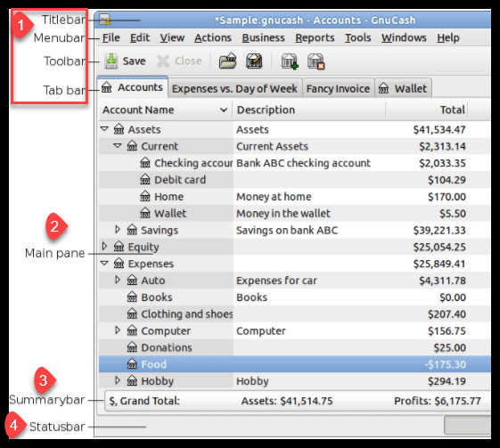The height and width of the screenshot is (448, 500).
Task: Click the bank icon beside highlighted Food account
Action: pyautogui.click(x=132, y=364)
